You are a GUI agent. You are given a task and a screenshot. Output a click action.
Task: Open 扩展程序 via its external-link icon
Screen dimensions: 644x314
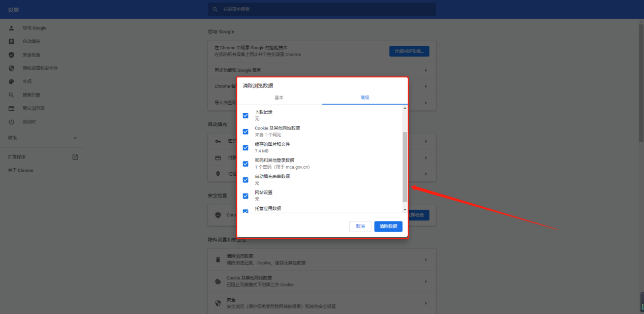75,157
